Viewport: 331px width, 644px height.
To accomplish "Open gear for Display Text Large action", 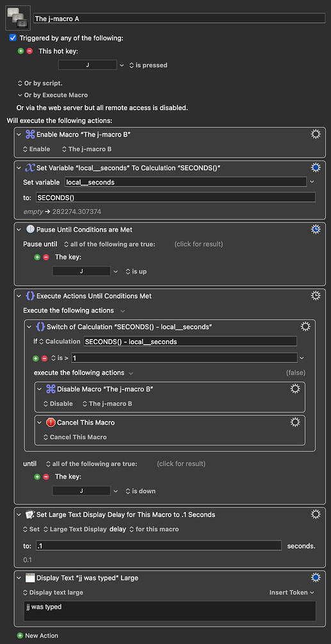I will point(316,577).
